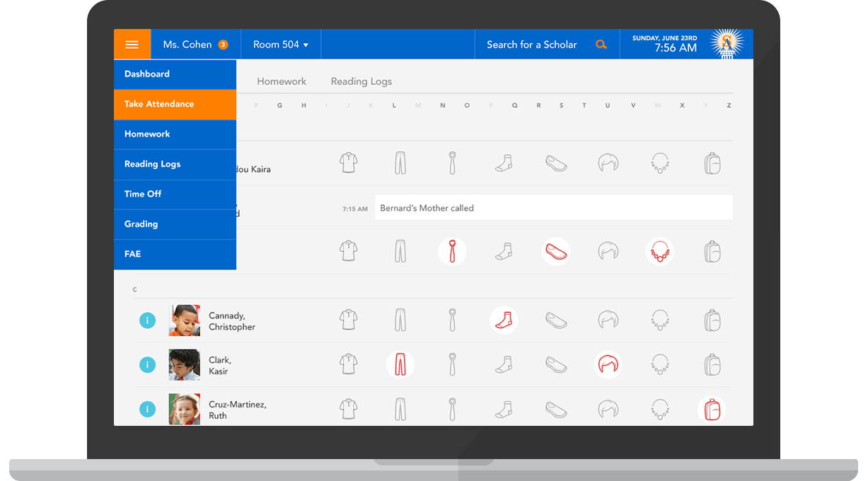Screen dimensions: 868x481
Task: Switch to the Homework tab
Action: tap(282, 81)
